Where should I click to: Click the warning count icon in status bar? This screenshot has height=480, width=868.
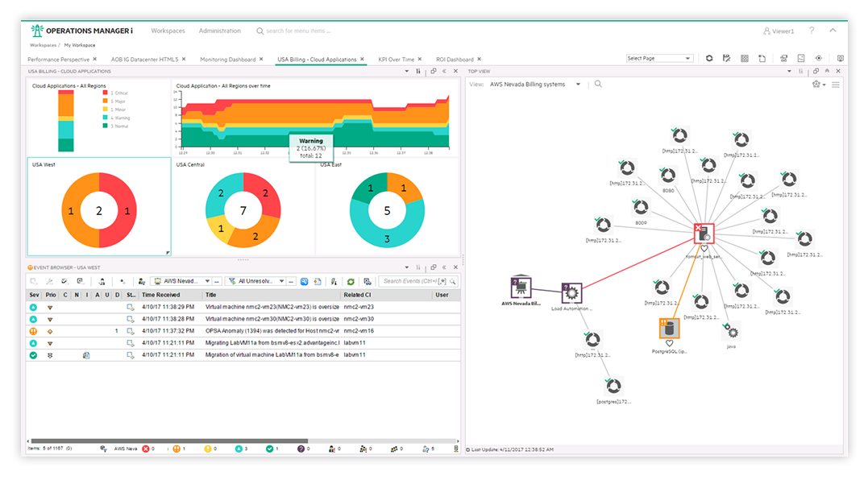239,449
